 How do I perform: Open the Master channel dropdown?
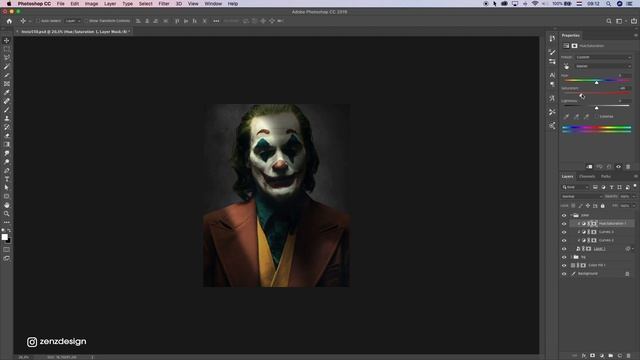[604, 66]
